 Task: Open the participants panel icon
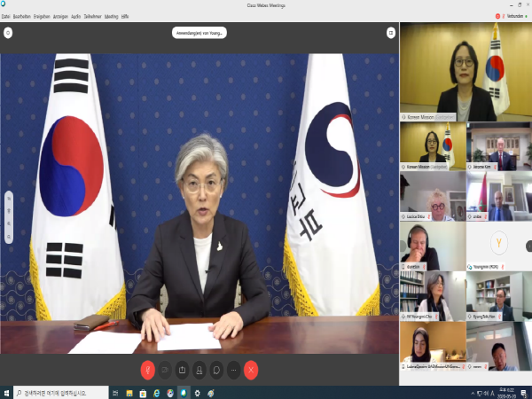tap(199, 369)
